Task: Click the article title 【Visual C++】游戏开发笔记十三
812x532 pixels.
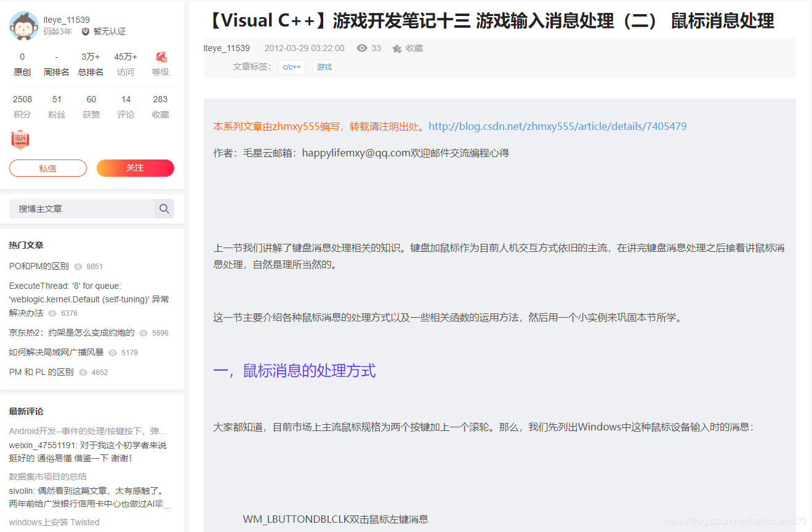Action: pos(489,21)
